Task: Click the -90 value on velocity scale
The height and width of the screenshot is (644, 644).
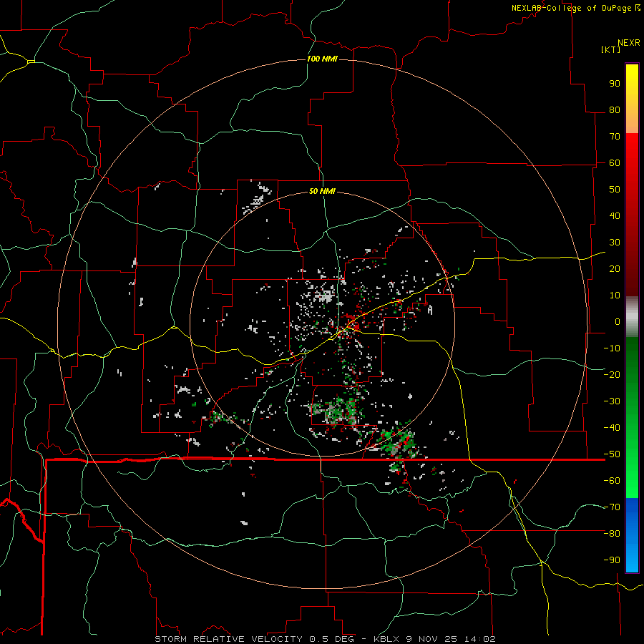Action: (x=612, y=560)
